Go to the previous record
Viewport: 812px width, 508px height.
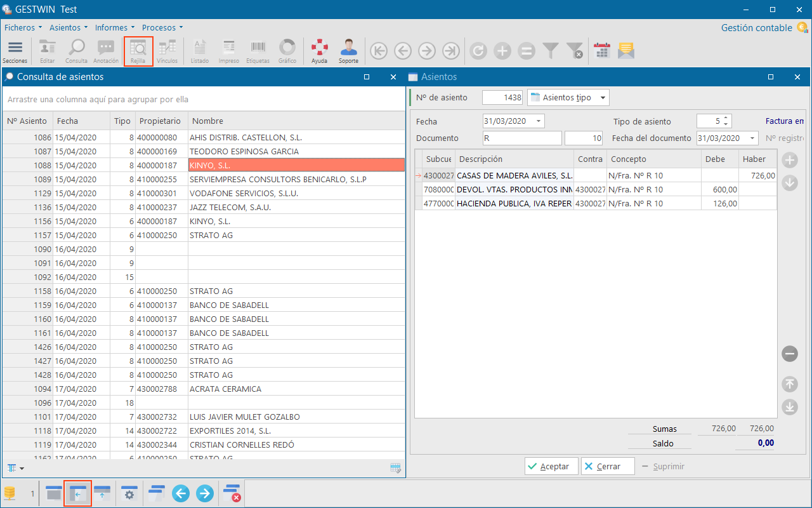tap(403, 51)
